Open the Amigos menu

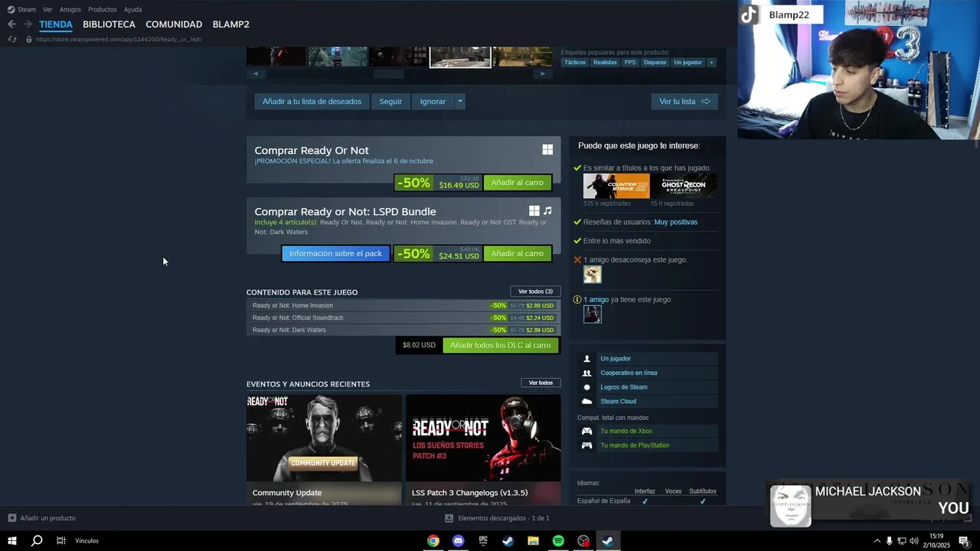70,9
